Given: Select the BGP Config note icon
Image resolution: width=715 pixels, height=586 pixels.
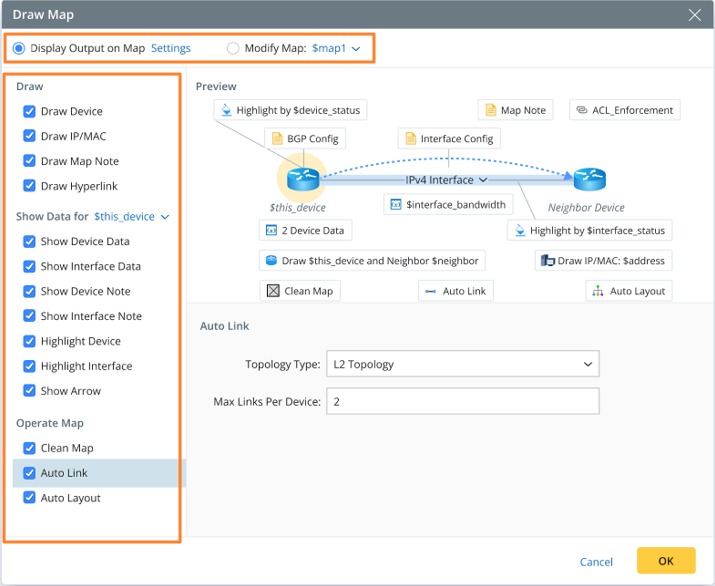Looking at the screenshot, I should point(277,138).
